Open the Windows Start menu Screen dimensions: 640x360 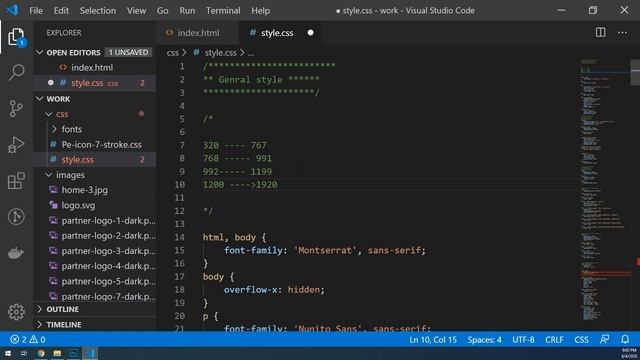pyautogui.click(x=8, y=353)
